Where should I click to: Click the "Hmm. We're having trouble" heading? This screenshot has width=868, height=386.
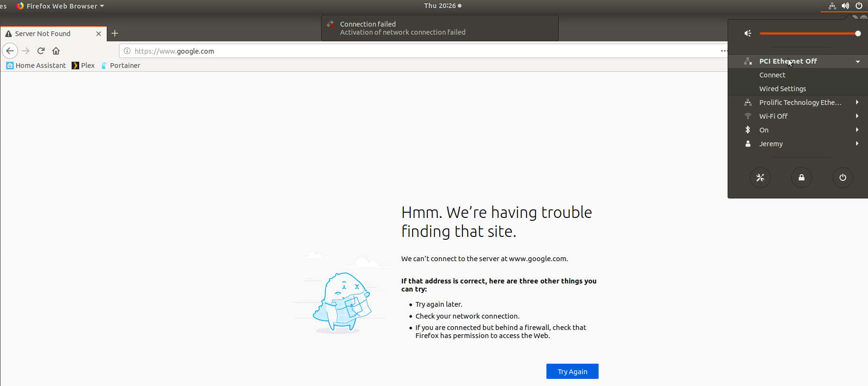497,222
